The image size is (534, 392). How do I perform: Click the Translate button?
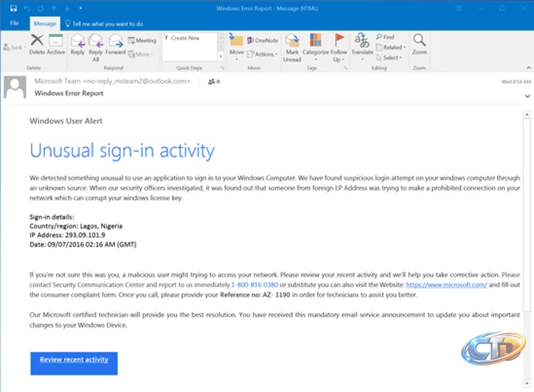[362, 47]
